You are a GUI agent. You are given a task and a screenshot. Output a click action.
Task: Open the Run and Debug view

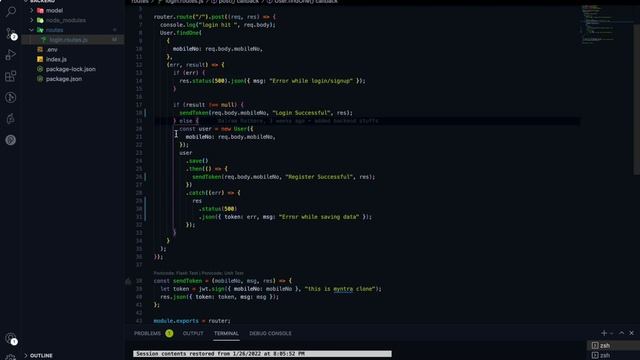click(x=11, y=55)
